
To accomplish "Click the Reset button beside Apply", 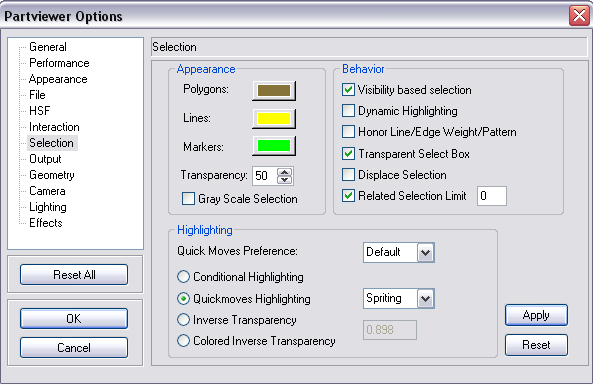I will point(536,345).
